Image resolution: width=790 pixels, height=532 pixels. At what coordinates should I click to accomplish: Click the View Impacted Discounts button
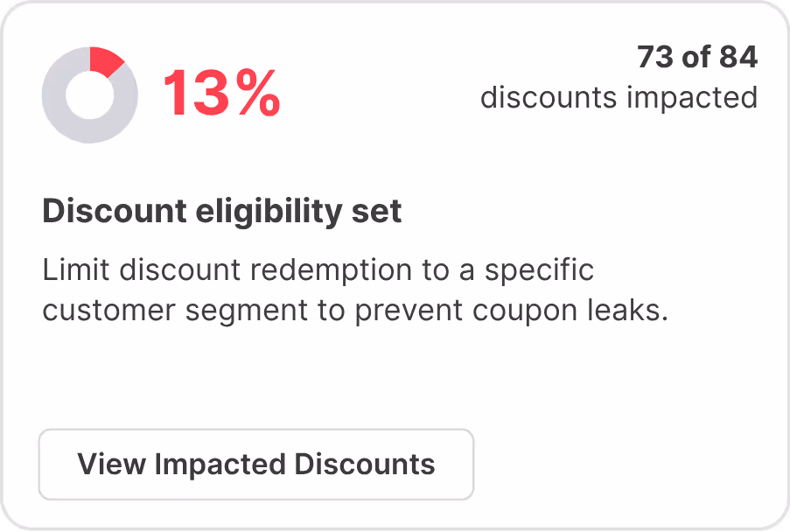(256, 464)
